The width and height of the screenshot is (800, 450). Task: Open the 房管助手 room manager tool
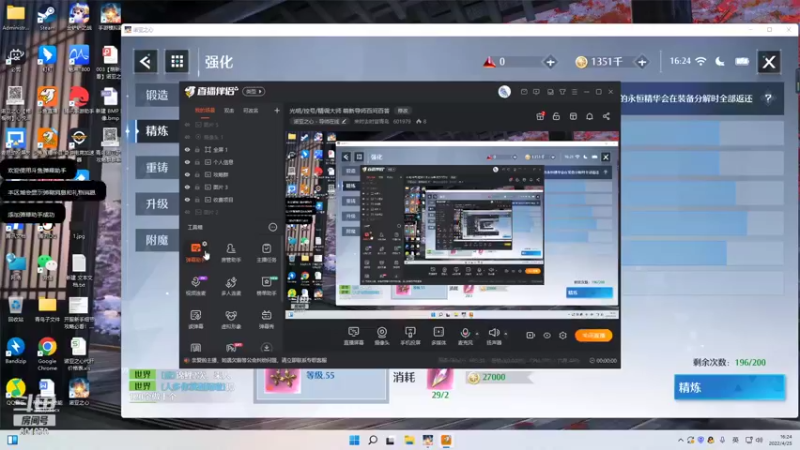click(x=231, y=252)
